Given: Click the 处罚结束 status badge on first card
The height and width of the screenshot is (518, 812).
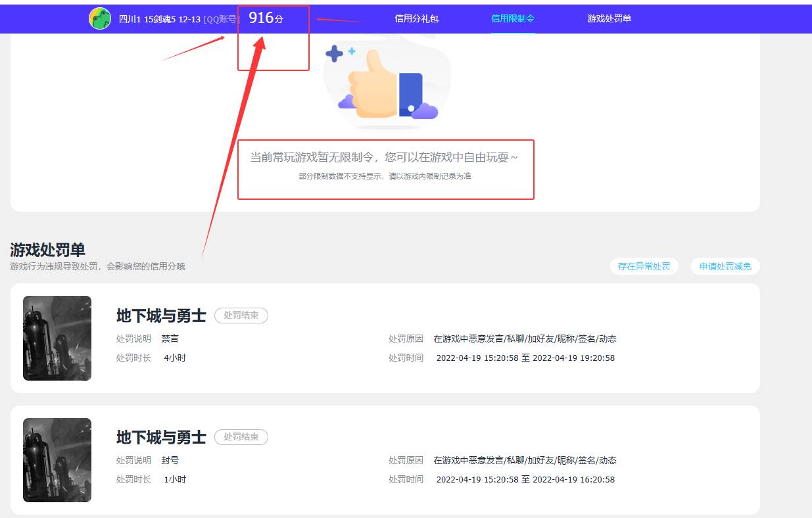Looking at the screenshot, I should 241,316.
